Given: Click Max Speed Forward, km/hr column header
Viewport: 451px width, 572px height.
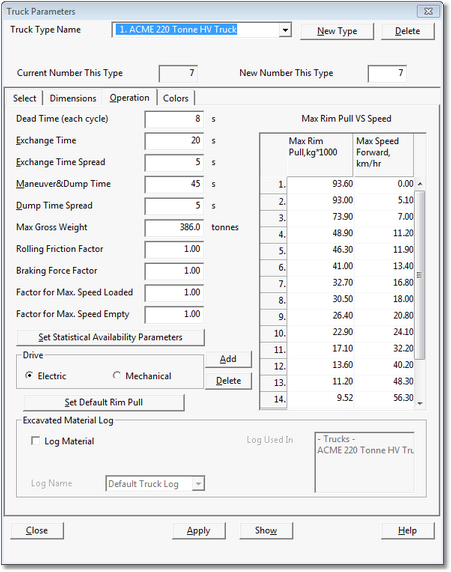Looking at the screenshot, I should pyautogui.click(x=384, y=155).
